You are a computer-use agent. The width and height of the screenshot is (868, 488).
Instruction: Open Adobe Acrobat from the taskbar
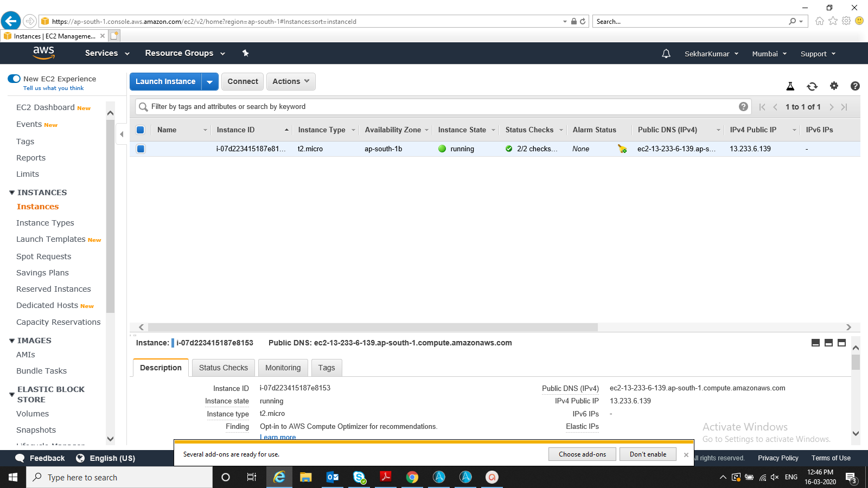[386, 477]
